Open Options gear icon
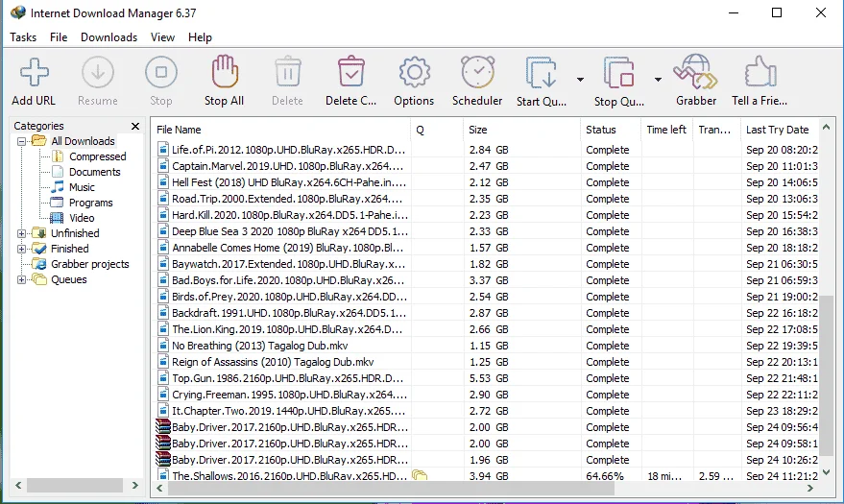Viewport: 844px width, 504px height. 414,72
